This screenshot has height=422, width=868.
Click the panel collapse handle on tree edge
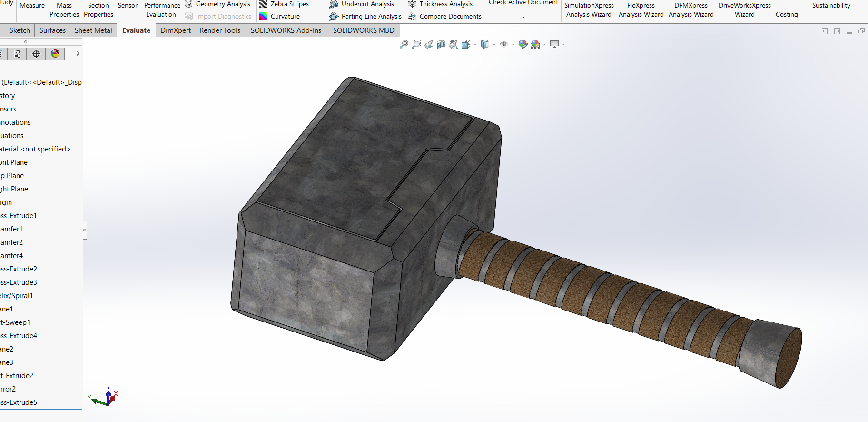point(85,230)
